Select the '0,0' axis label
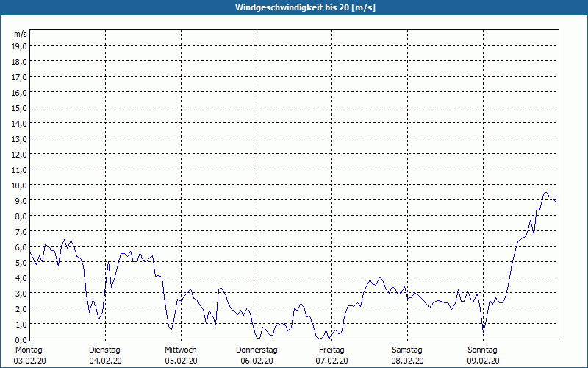This screenshot has height=368, width=588. coord(21,339)
